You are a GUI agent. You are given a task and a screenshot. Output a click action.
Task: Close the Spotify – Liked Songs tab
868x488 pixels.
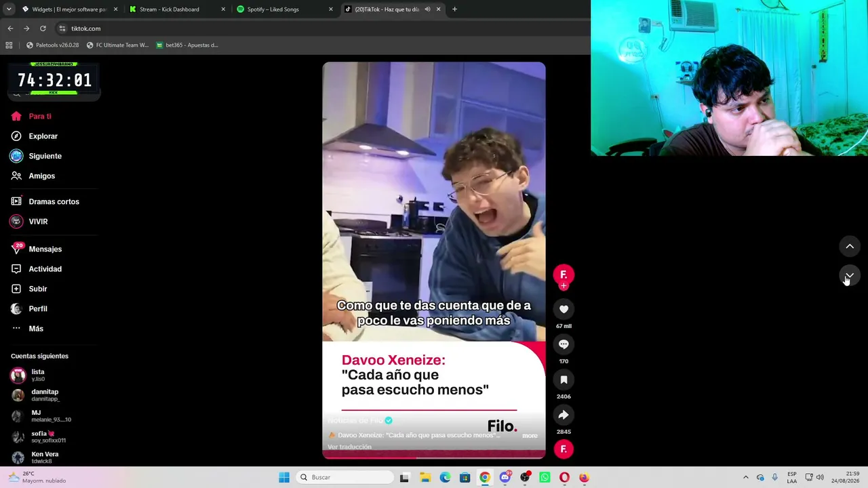click(x=331, y=9)
